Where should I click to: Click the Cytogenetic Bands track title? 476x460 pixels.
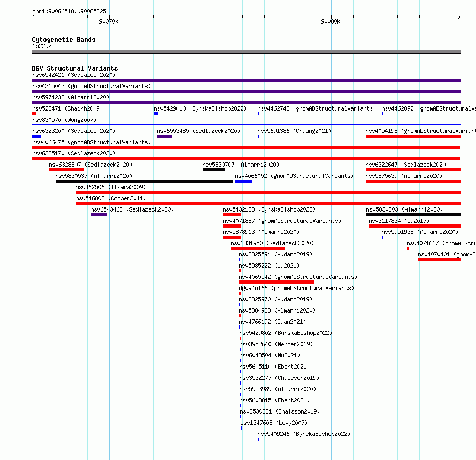64,40
